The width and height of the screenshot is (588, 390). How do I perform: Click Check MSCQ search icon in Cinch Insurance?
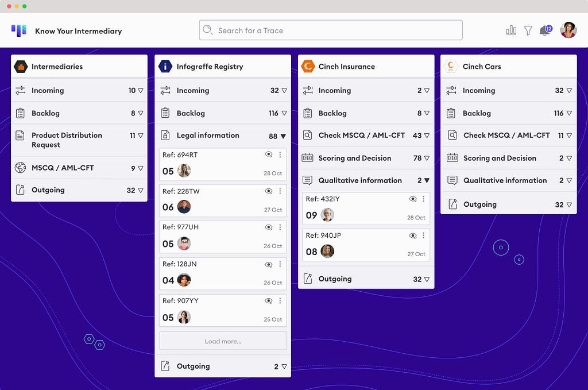[308, 135]
